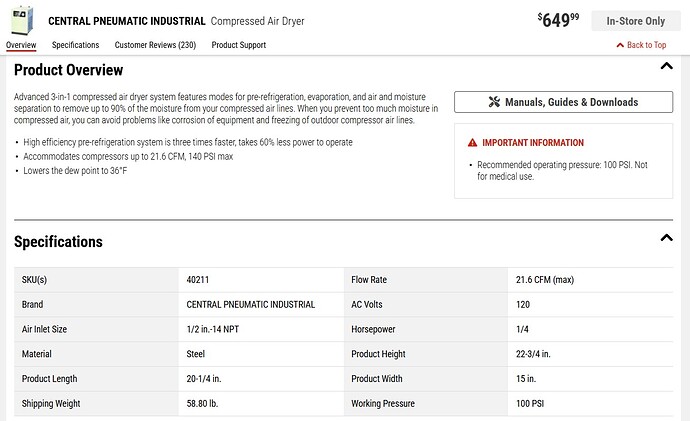Open the Specifications tab

tap(75, 45)
